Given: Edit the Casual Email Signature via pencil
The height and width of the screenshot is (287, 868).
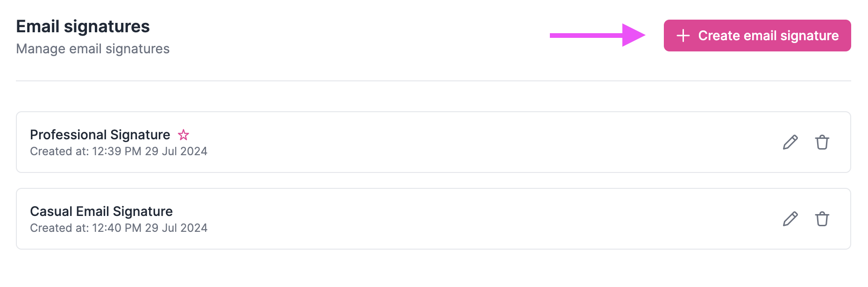Looking at the screenshot, I should 790,219.
